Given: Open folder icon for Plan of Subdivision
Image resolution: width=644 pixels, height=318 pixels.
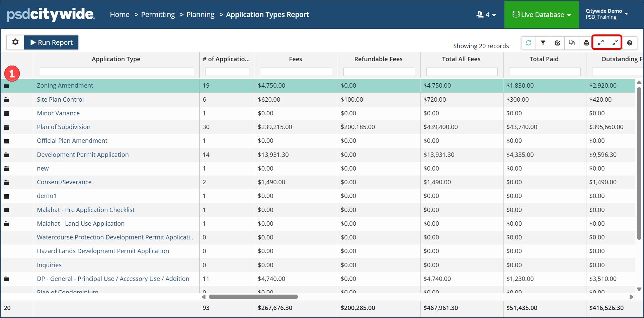Looking at the screenshot, I should click(x=6, y=127).
